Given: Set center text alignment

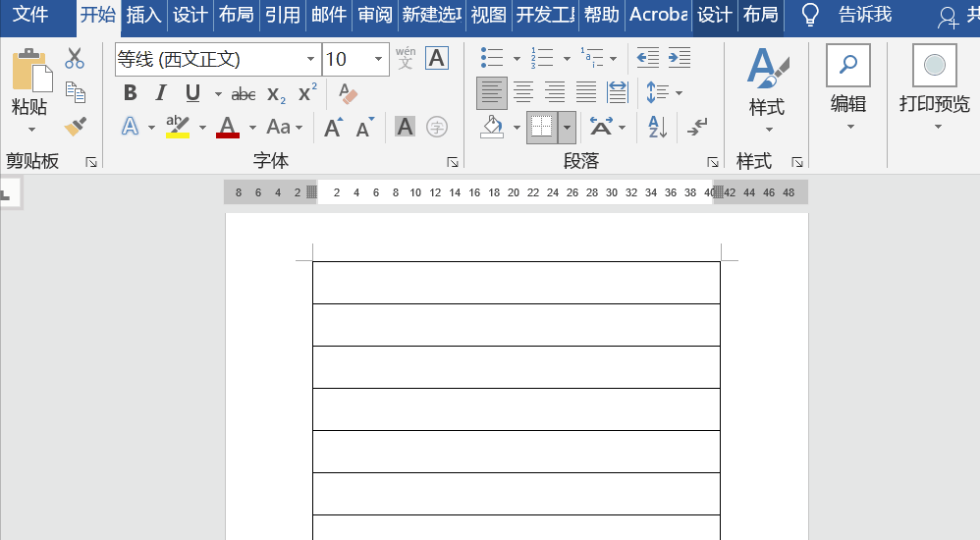Looking at the screenshot, I should [523, 92].
